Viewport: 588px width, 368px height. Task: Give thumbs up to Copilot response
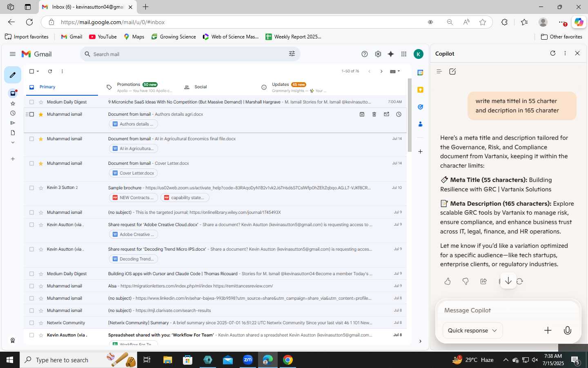(x=448, y=281)
